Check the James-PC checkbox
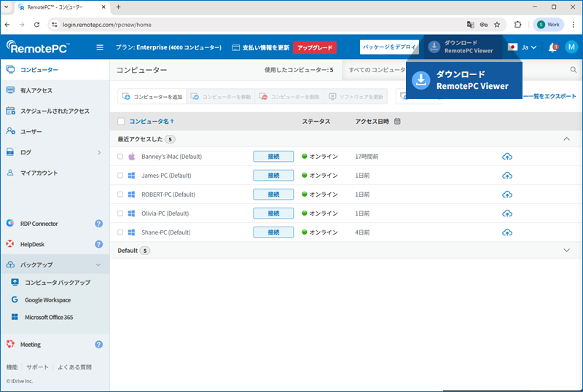Viewport: 583px width, 392px height. point(120,176)
